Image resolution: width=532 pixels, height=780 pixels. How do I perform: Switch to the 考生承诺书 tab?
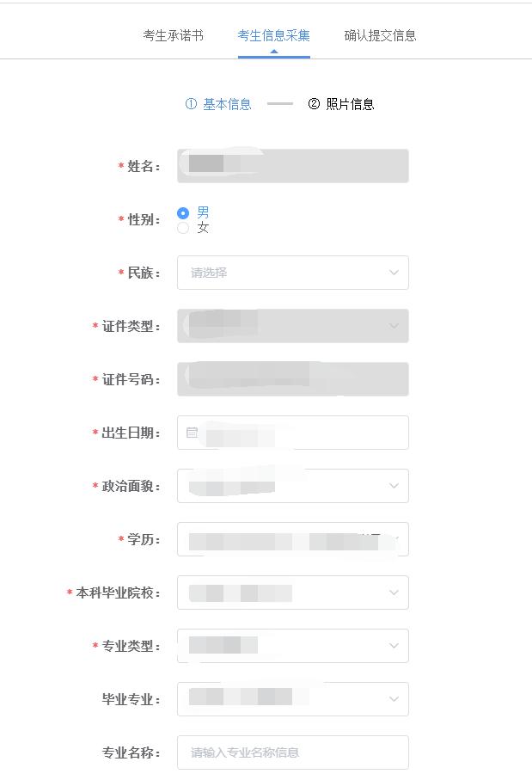coord(173,35)
